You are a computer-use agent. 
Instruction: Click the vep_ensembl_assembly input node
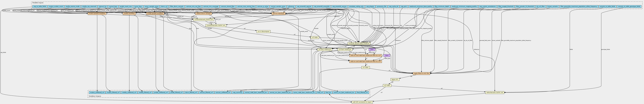tap(322, 6)
